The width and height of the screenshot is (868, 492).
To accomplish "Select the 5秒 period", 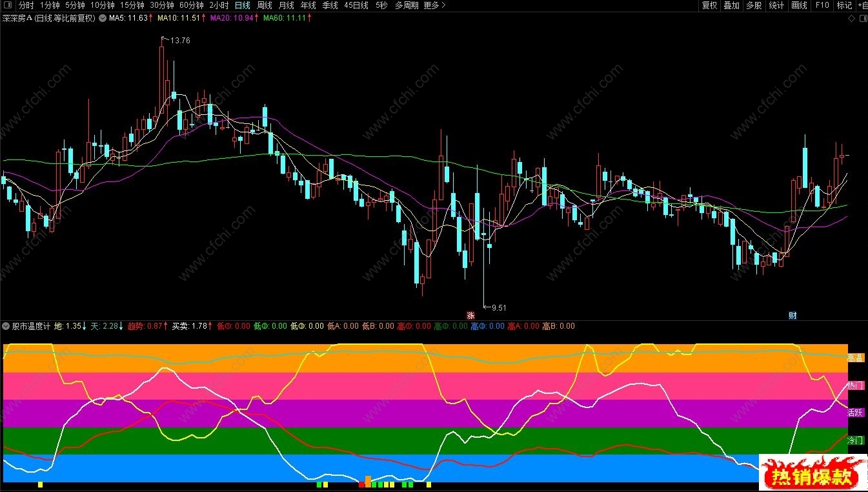I will tap(381, 5).
